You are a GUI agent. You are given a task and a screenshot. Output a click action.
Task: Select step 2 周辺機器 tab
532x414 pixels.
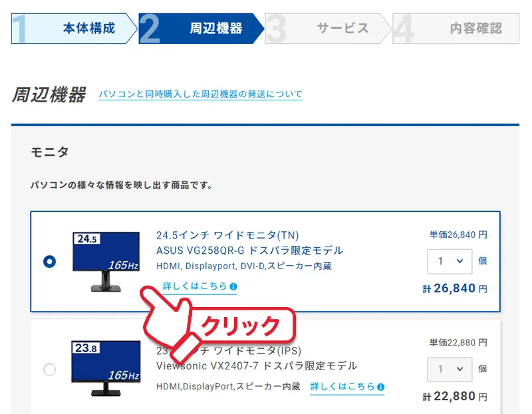[201, 29]
